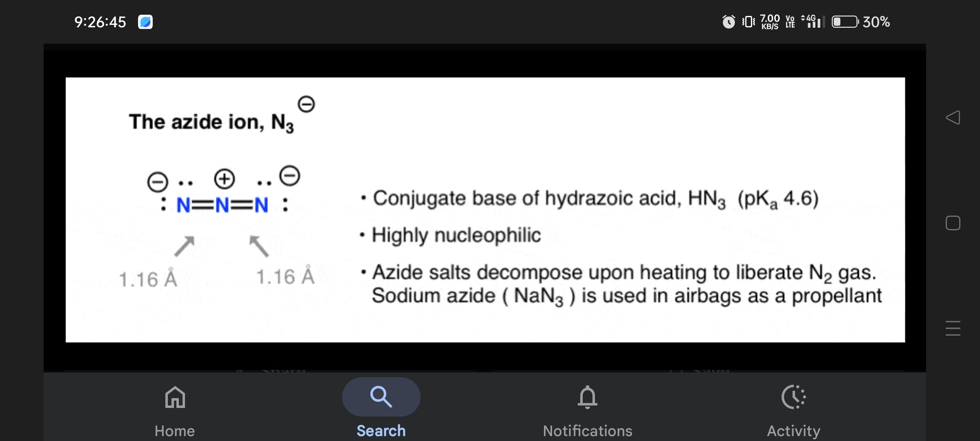Select the Search magnifier icon
The height and width of the screenshot is (441, 980).
pos(381,396)
